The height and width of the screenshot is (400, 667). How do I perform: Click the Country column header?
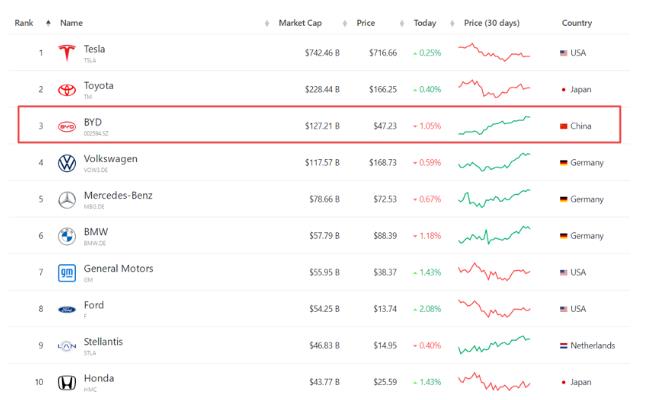click(x=577, y=22)
